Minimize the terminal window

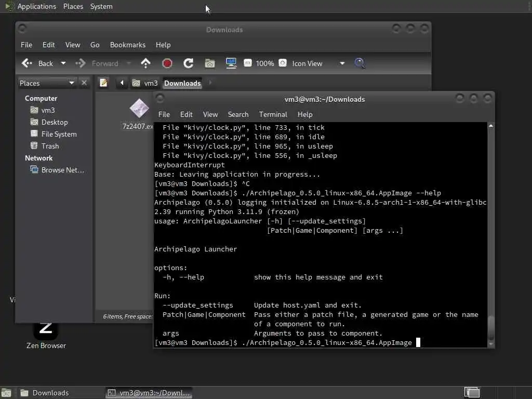pyautogui.click(x=460, y=98)
